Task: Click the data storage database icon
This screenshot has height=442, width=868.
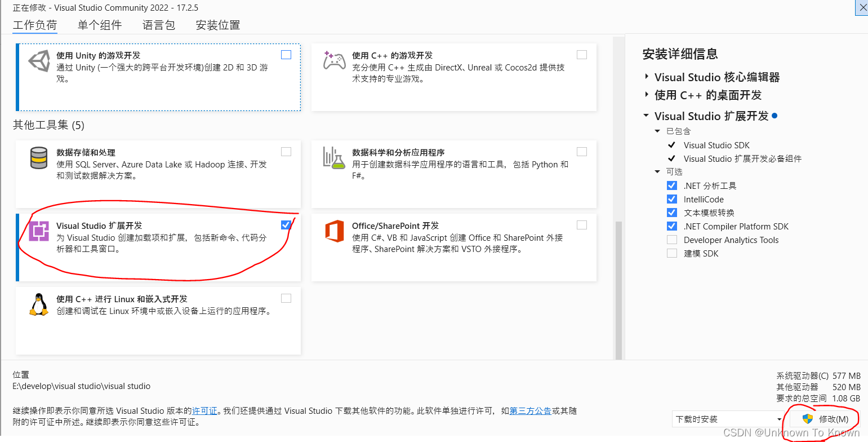Action: [39, 157]
